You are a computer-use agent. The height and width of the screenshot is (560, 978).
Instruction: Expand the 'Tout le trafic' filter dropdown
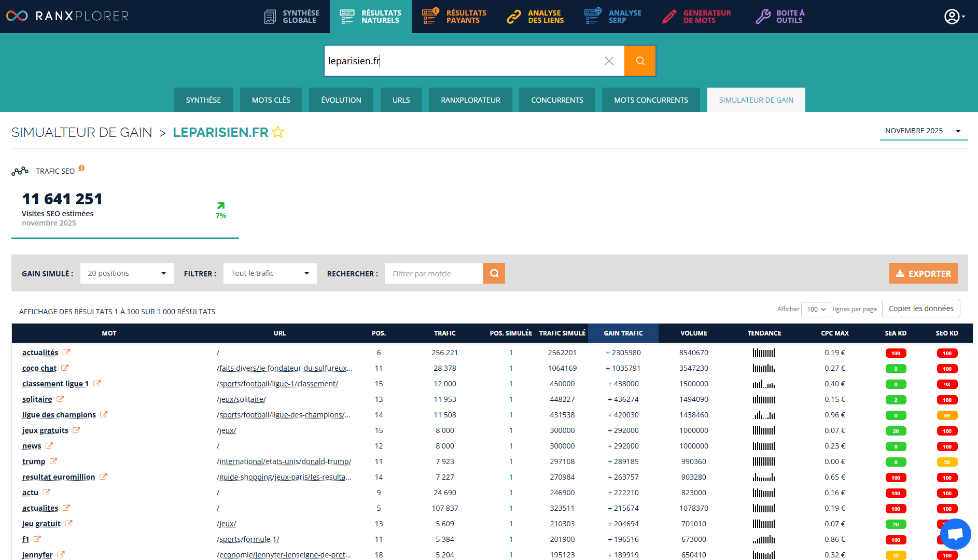click(x=270, y=273)
